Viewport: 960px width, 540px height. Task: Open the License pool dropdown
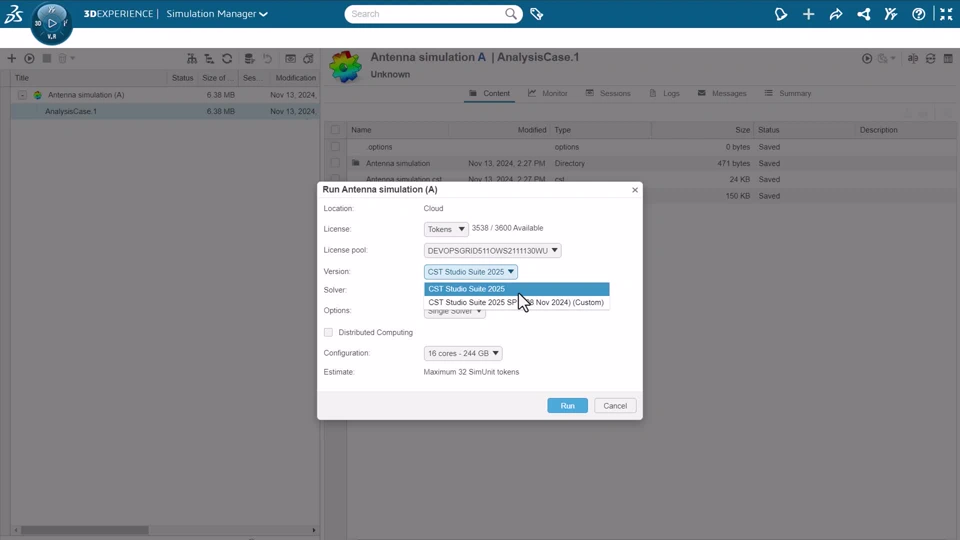click(x=492, y=250)
